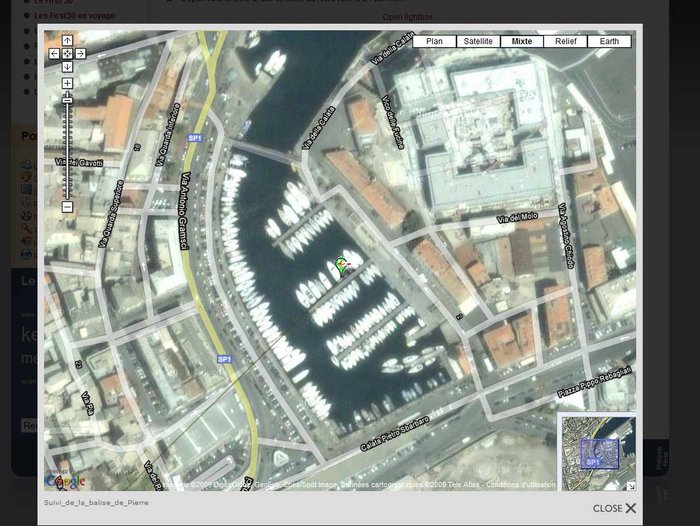Screen dimensions: 700x526
Task: Click the center return-to-last-result button
Action: [67, 54]
